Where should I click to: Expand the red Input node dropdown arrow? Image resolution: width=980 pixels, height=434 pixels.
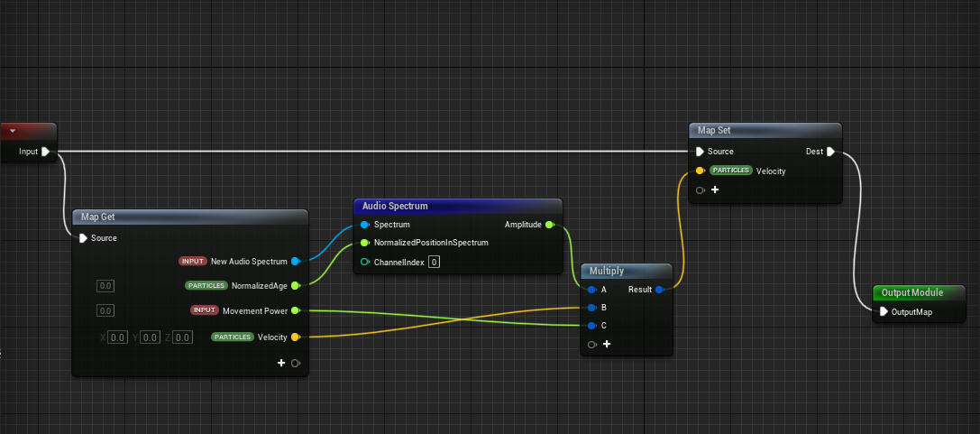click(13, 132)
